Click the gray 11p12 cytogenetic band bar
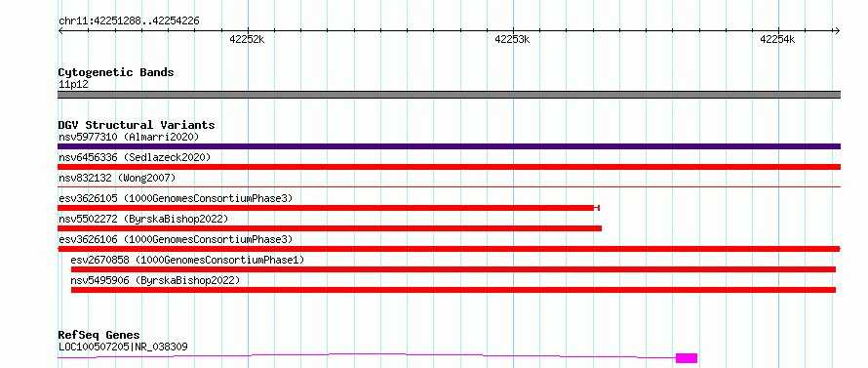This screenshot has width=868, height=368. pyautogui.click(x=449, y=95)
